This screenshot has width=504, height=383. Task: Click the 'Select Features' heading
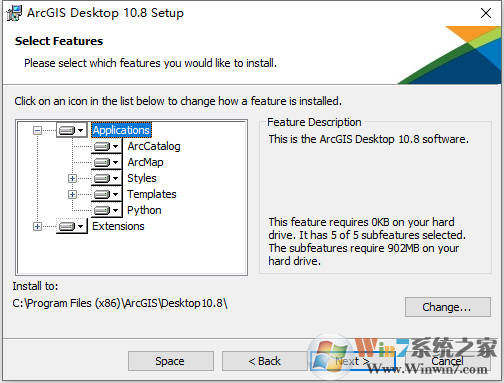[59, 41]
